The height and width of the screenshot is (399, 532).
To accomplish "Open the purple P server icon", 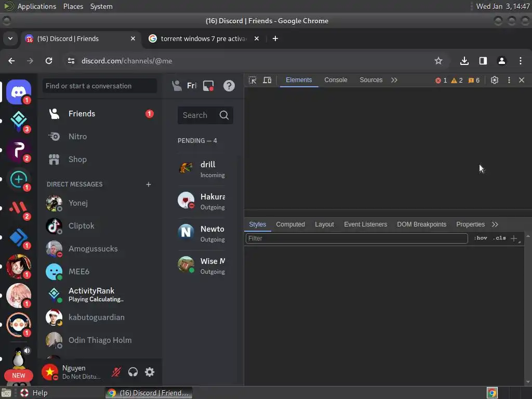I will coord(19,150).
